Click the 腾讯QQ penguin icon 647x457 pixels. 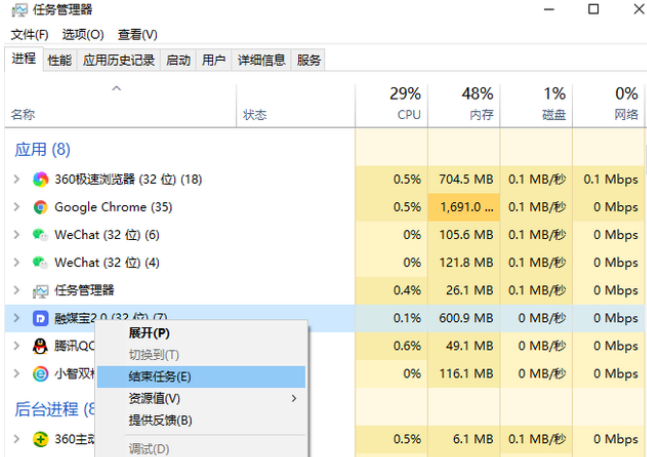pyautogui.click(x=40, y=346)
